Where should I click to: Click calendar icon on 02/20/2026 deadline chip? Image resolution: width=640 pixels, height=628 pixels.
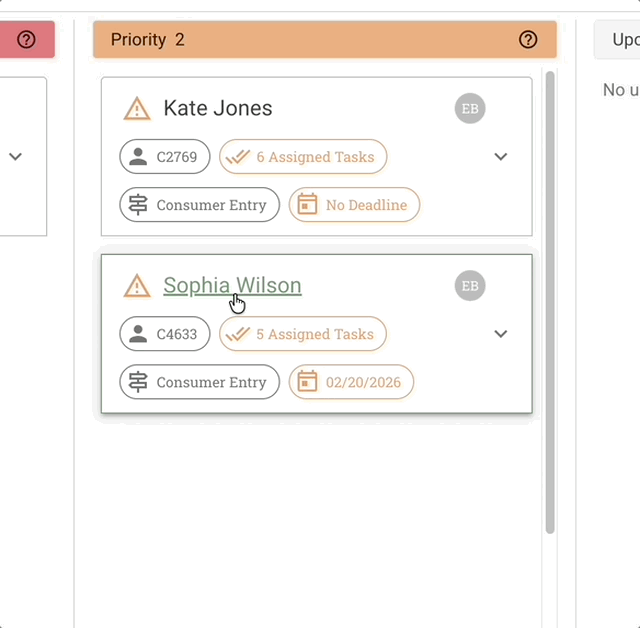[x=308, y=382]
